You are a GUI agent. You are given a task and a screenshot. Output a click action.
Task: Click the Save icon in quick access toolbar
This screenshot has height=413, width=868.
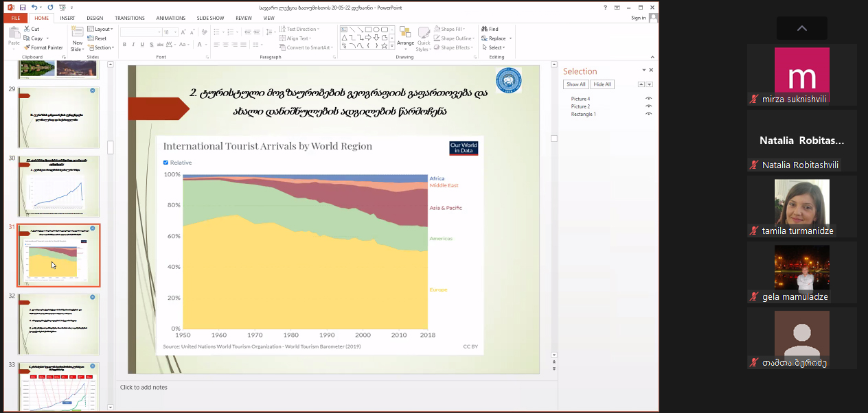click(23, 7)
